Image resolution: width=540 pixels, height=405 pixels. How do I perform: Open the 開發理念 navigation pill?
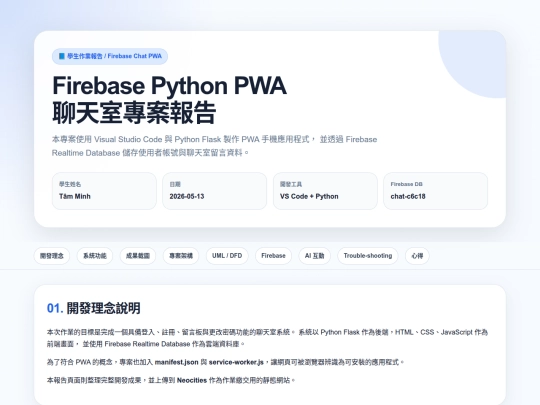52,256
